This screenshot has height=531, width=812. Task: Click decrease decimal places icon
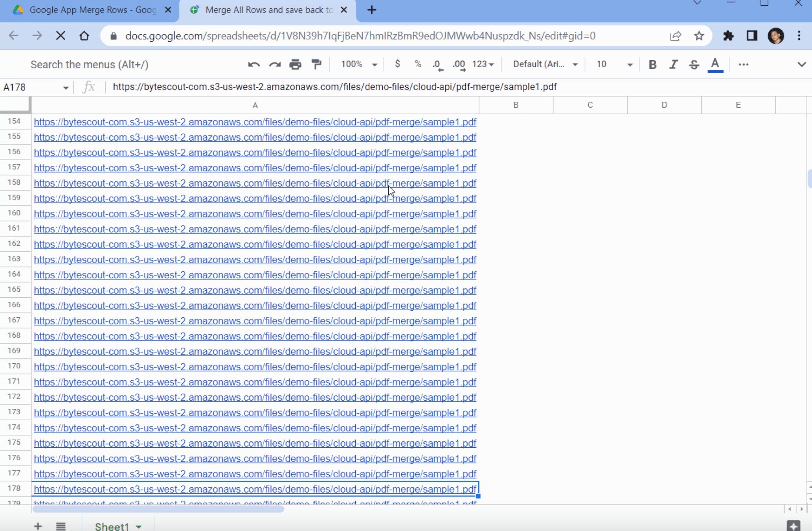point(437,64)
